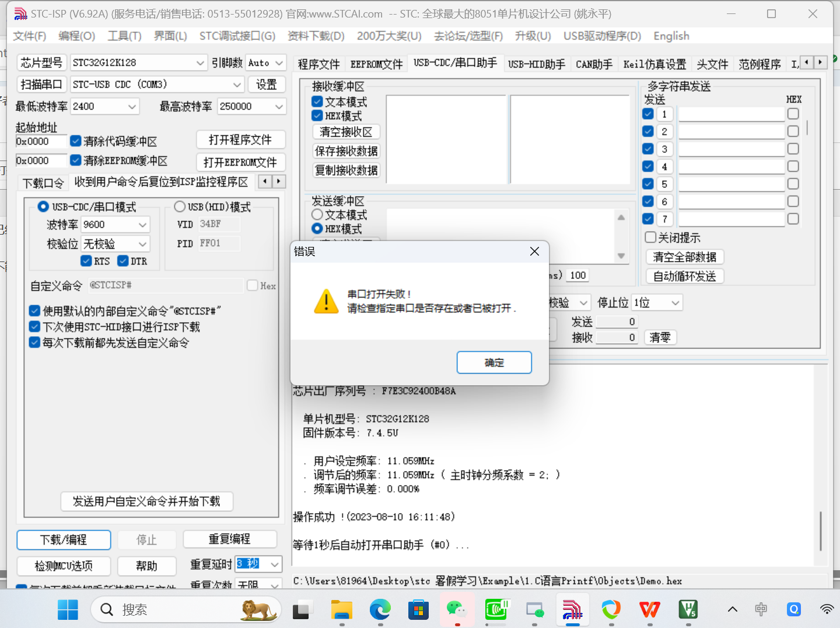The height and width of the screenshot is (628, 840).
Task: Open Windows Start menu
Action: click(x=68, y=610)
